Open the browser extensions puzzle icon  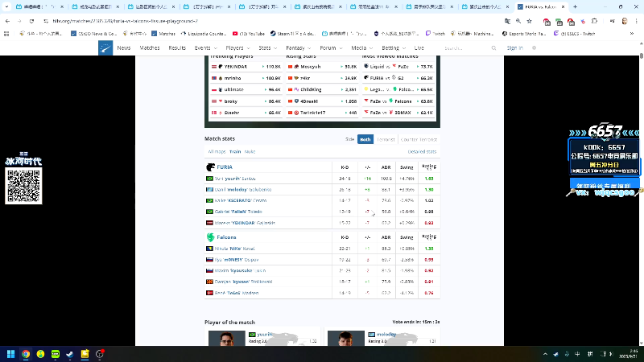pos(594,21)
